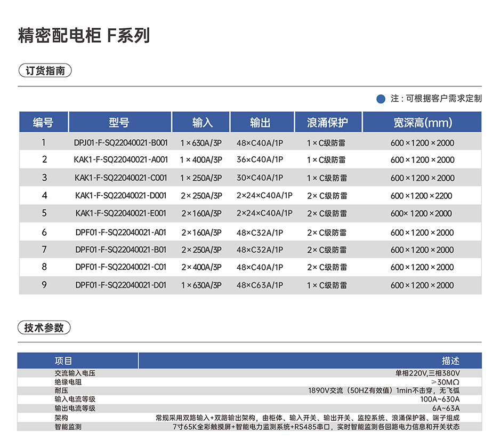
Task: Click the value 单相220V,三相380V
Action: (x=428, y=373)
